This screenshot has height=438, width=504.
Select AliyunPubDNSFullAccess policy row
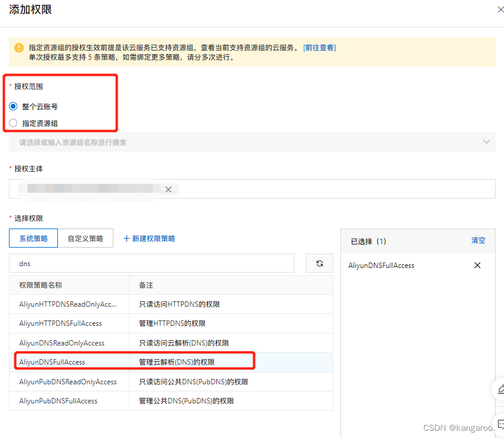[171, 401]
